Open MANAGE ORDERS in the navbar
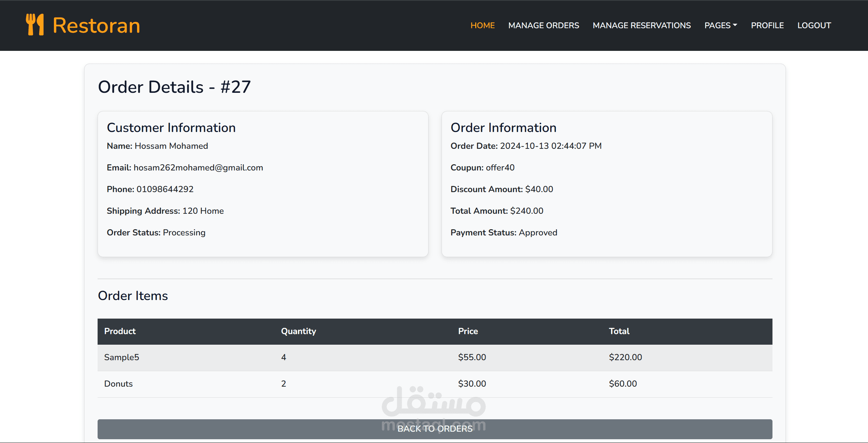 tap(543, 25)
